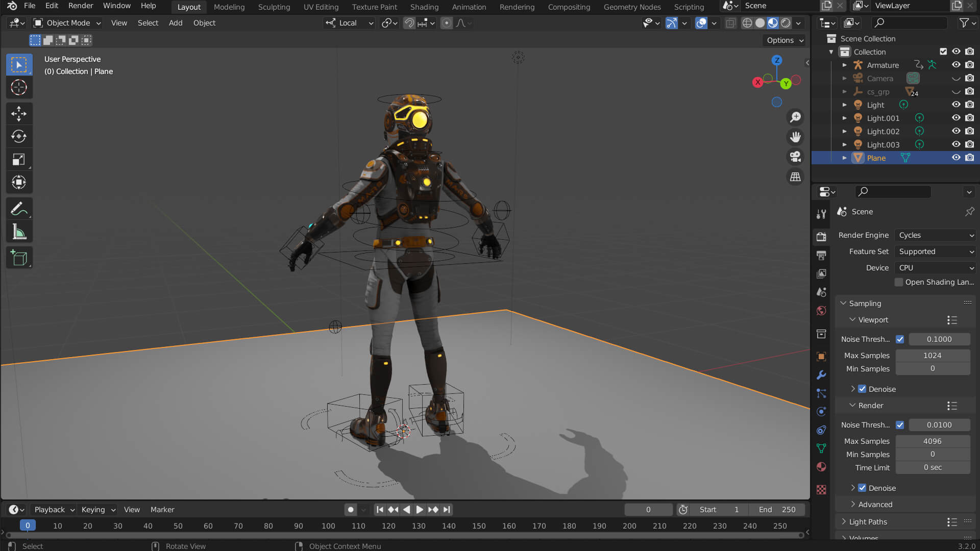The height and width of the screenshot is (551, 980).
Task: Disable viewport Noise Threshold checkbox
Action: 900,339
